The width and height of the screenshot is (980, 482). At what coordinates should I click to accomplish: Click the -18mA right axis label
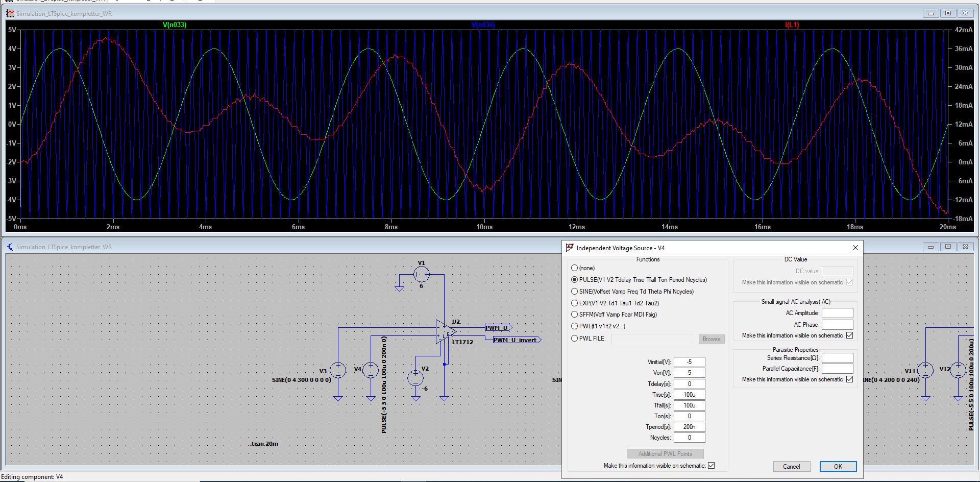(x=963, y=219)
